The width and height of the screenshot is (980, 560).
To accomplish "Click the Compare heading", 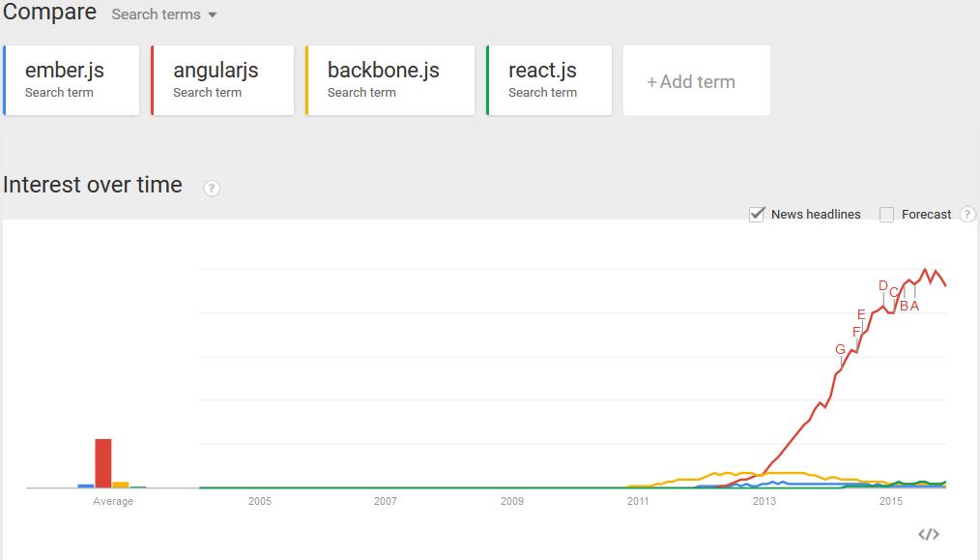I will point(50,12).
